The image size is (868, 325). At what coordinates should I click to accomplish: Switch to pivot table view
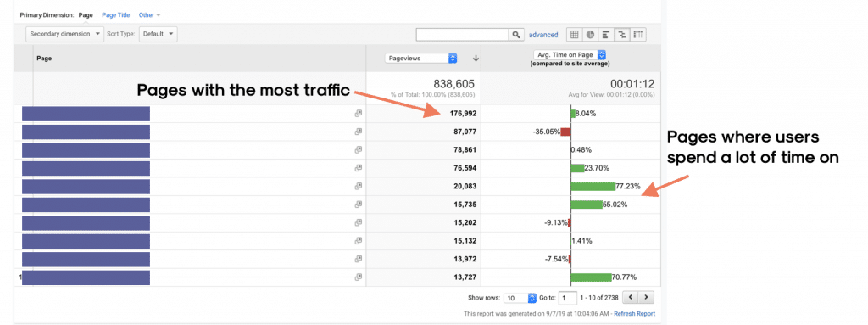(638, 35)
